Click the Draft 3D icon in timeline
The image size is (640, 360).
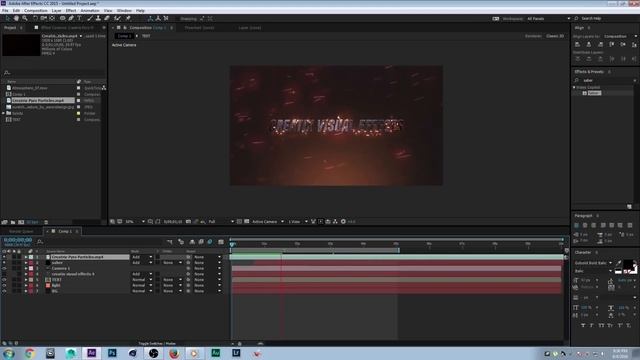point(181,242)
